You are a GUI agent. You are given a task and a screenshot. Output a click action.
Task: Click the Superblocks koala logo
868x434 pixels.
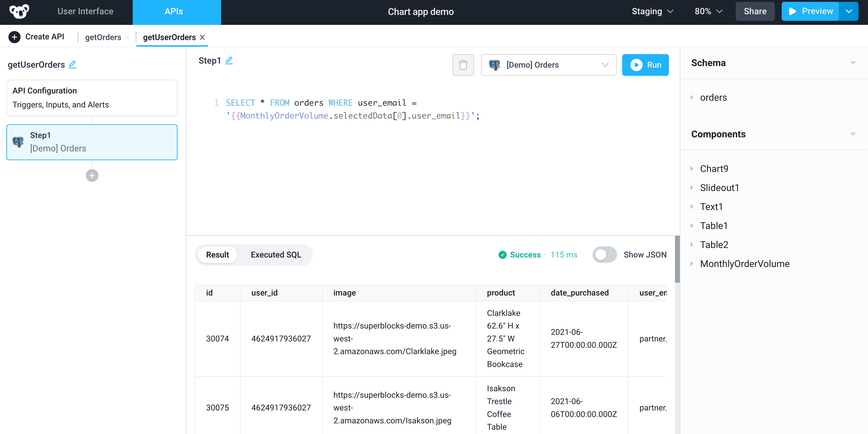point(19,11)
